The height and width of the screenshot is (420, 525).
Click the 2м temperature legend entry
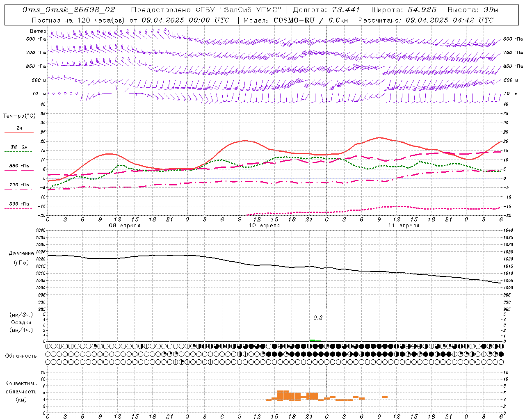pos(19,128)
